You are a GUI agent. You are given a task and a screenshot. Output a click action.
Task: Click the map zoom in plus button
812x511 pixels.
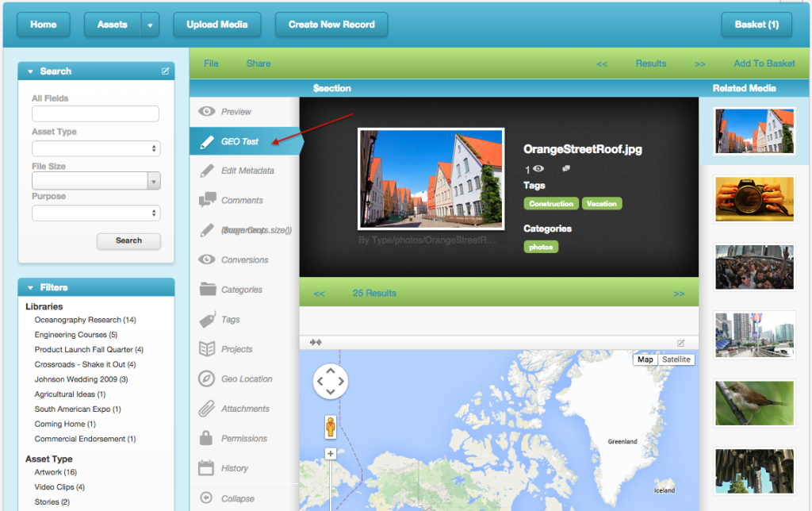point(331,454)
